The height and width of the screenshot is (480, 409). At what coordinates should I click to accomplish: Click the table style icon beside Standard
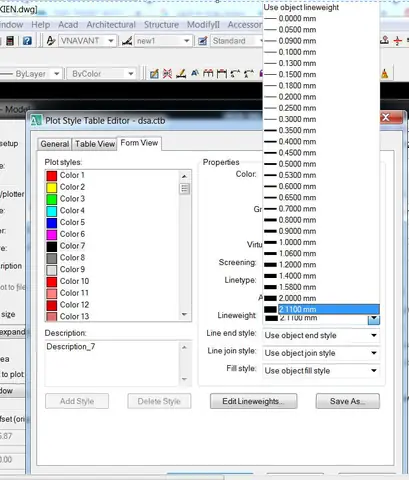[x=202, y=41]
